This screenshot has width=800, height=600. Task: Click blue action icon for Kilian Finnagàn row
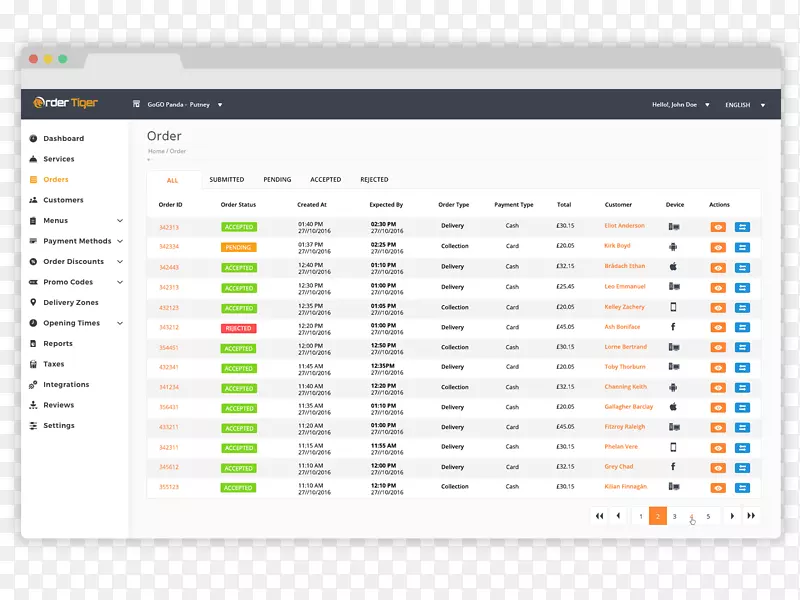[742, 487]
